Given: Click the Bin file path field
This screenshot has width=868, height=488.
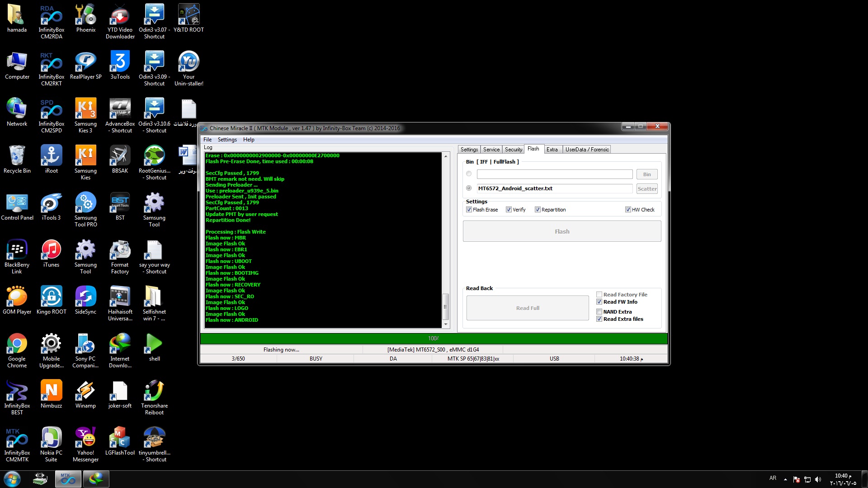Looking at the screenshot, I should (555, 174).
